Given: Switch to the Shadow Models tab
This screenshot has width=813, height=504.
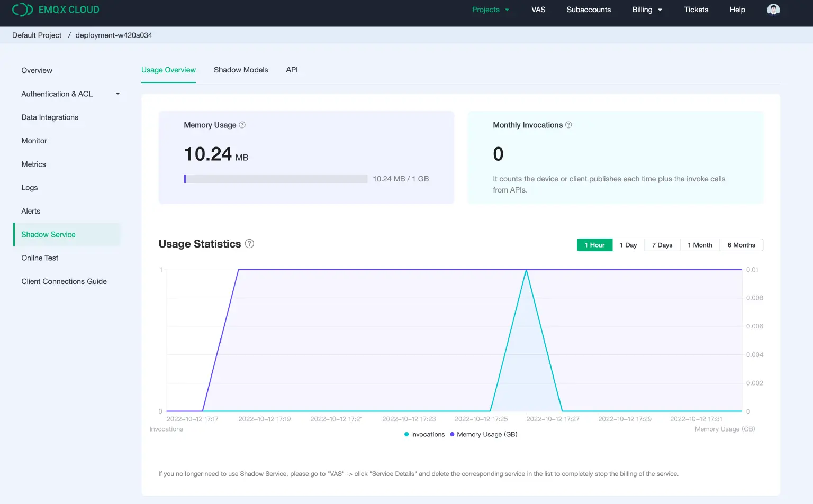Looking at the screenshot, I should click(x=241, y=70).
